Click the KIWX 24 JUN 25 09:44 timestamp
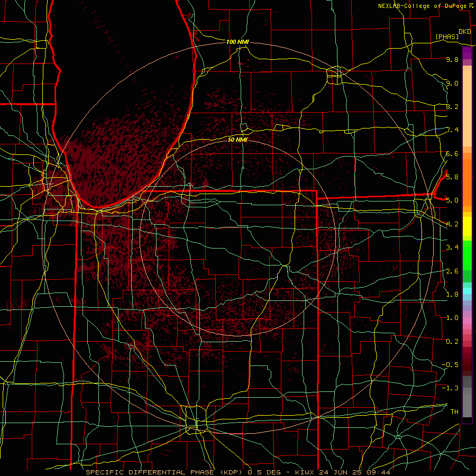This screenshot has width=476, height=476. (x=343, y=472)
